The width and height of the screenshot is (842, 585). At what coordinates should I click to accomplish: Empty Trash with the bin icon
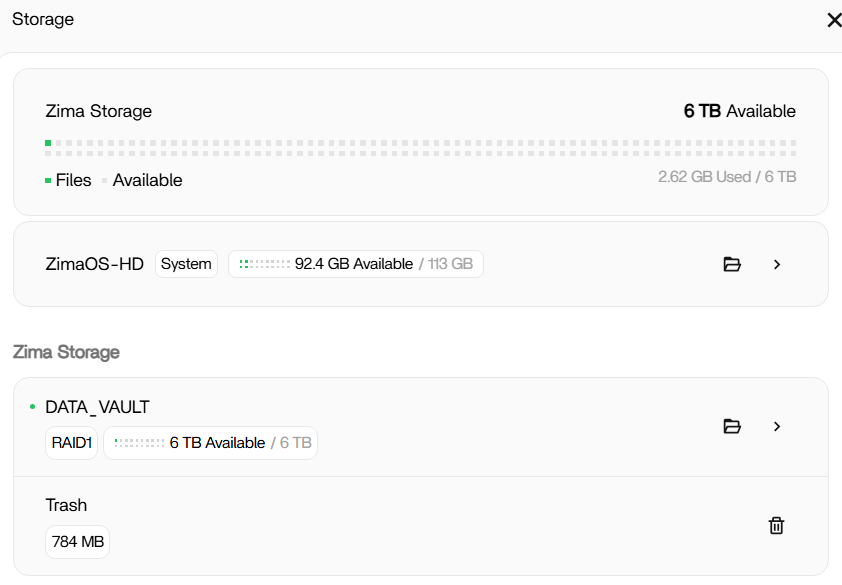(x=776, y=525)
